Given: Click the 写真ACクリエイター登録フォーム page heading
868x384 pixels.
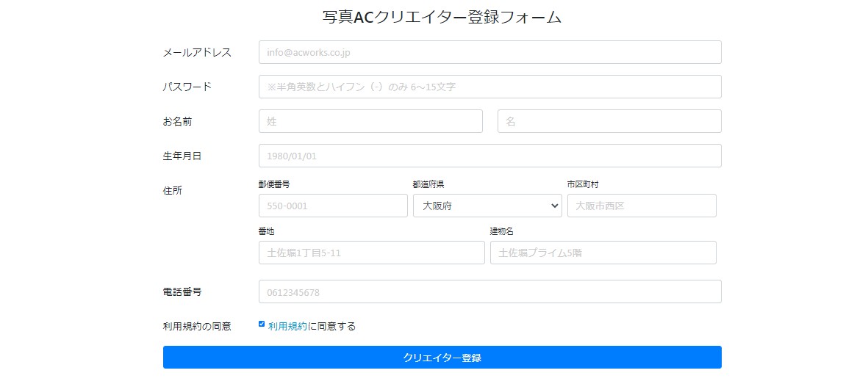Looking at the screenshot, I should 442,17.
